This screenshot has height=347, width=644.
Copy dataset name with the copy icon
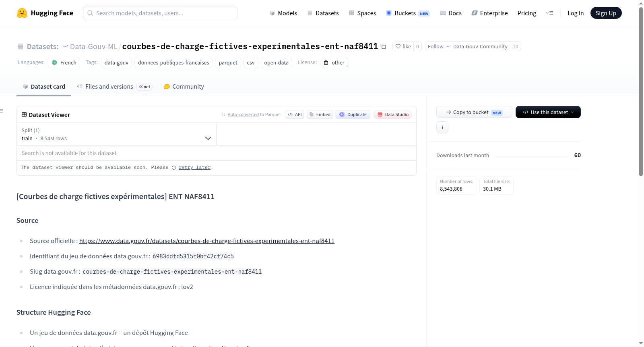[x=383, y=47]
